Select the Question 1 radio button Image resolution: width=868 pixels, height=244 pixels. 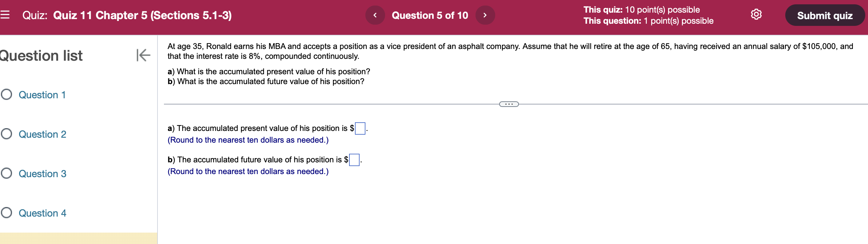point(6,95)
